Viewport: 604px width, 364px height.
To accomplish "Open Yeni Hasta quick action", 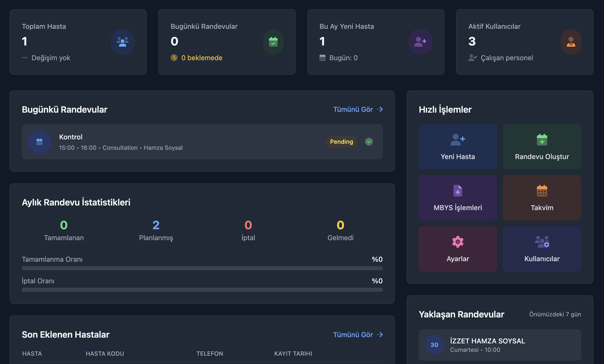I will tap(457, 147).
